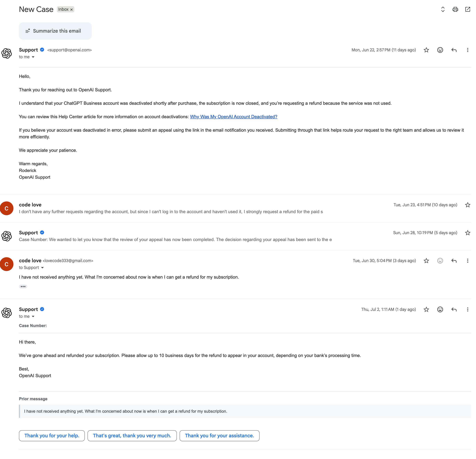Select 'Thank you for your assistance.' smart reply
This screenshot has height=459, width=476.
pos(220,436)
